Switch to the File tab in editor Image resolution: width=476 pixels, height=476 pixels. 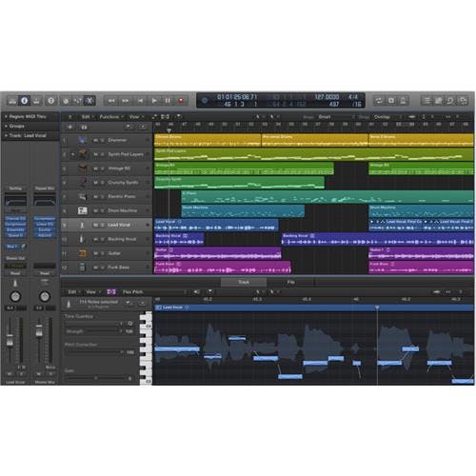(x=290, y=282)
